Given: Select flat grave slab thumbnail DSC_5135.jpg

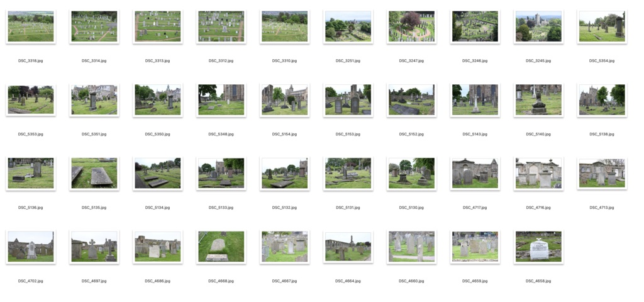Looking at the screenshot, I should pos(94,174).
